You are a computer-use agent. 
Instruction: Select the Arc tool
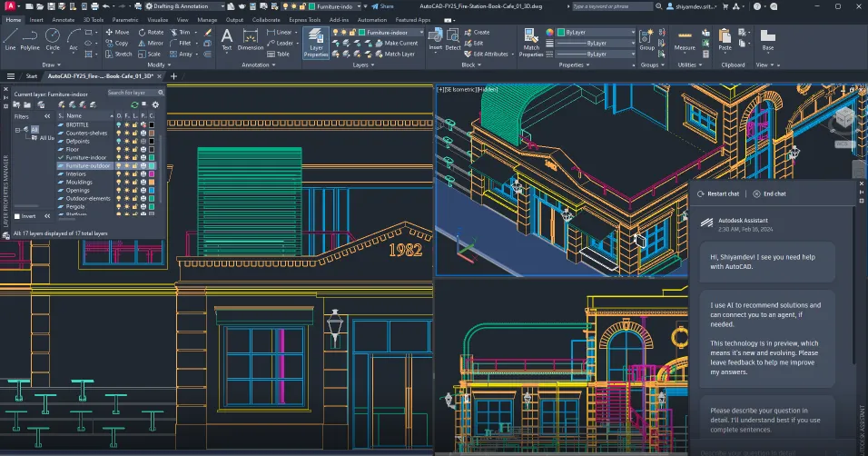[x=74, y=40]
